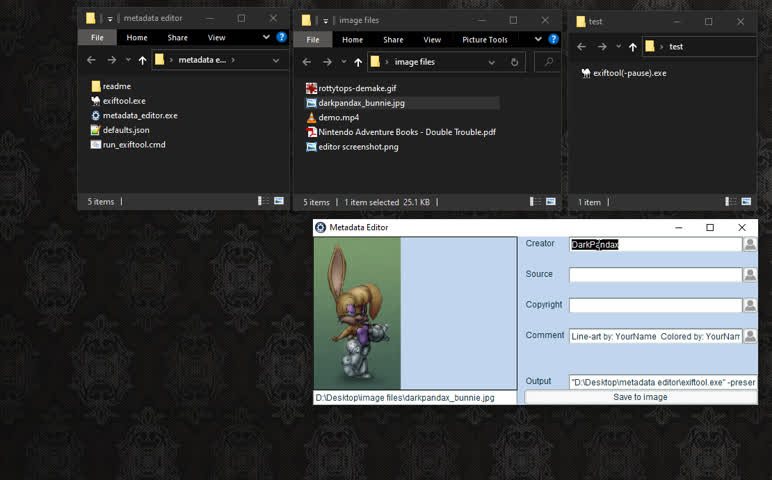Click the Nintendo Adventure Books PDF file icon
This screenshot has width=772, height=480.
pyautogui.click(x=311, y=132)
